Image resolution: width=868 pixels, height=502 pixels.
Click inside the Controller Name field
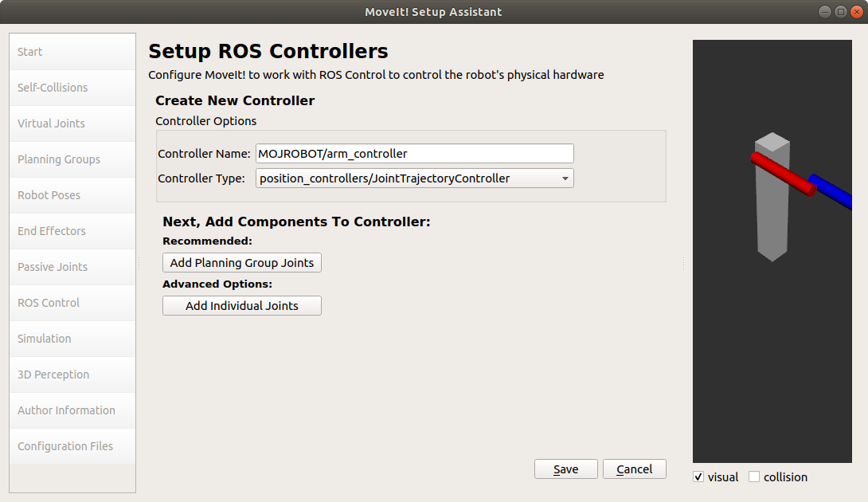(x=414, y=154)
